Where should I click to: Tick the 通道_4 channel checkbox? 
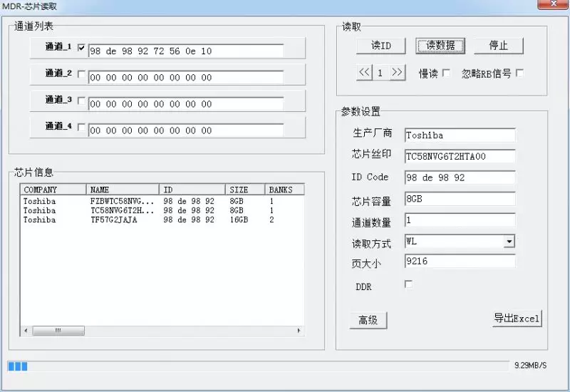tap(81, 128)
